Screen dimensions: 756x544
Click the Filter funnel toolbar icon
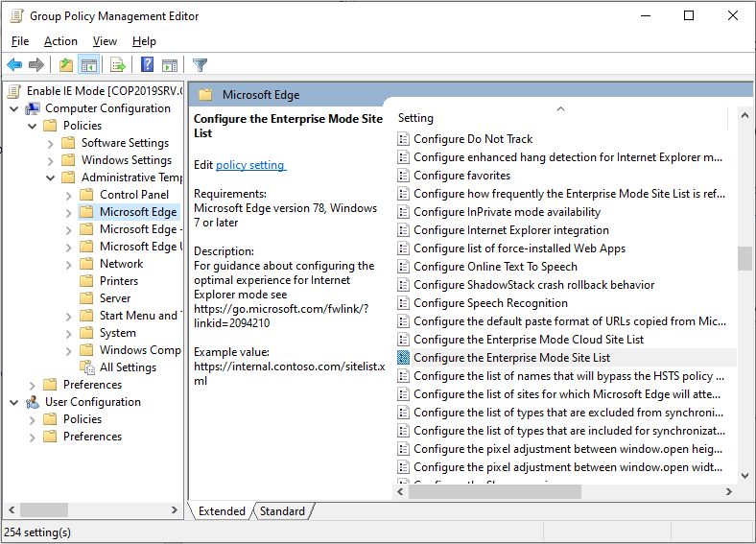click(200, 64)
